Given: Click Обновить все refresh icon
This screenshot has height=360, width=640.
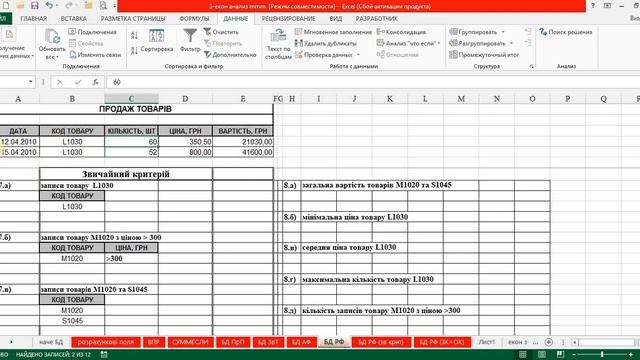Looking at the screenshot, I should pos(53,36).
